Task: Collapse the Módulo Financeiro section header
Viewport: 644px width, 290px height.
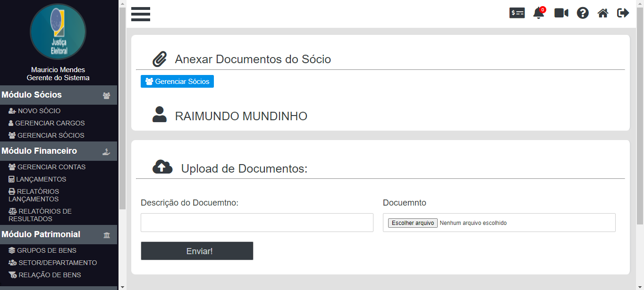Action: point(58,151)
